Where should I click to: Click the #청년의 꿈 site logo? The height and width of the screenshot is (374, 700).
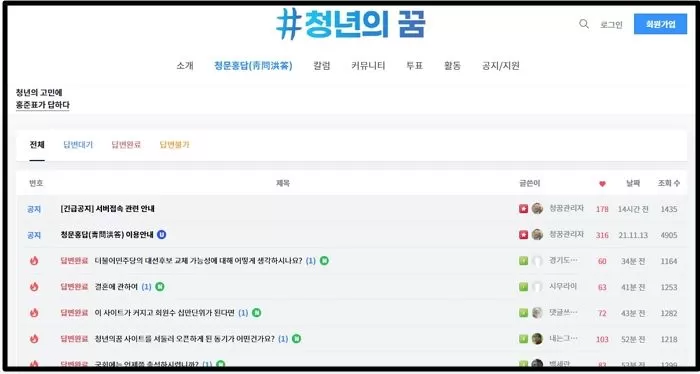[x=351, y=24]
